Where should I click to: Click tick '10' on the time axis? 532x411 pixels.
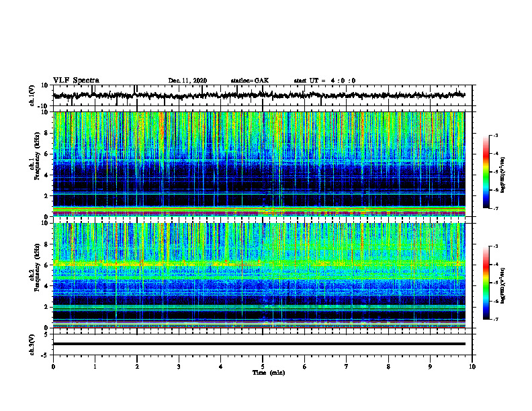tap(472, 367)
